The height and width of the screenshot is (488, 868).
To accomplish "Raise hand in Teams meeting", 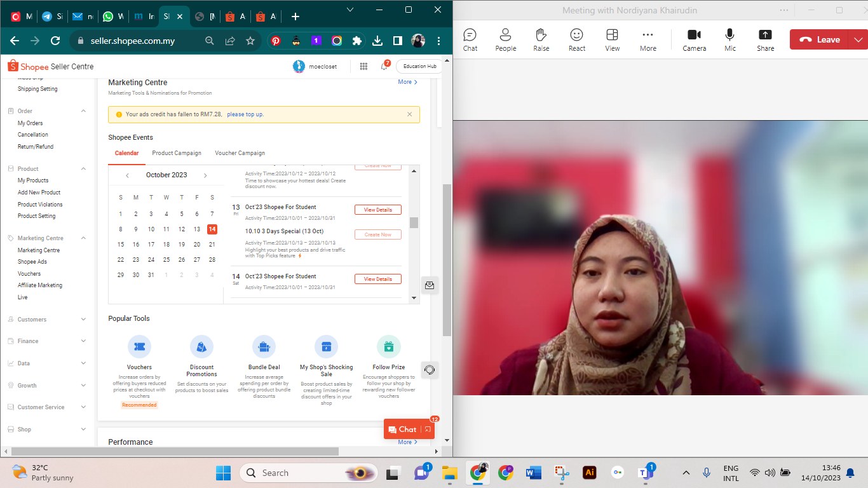I will [541, 39].
